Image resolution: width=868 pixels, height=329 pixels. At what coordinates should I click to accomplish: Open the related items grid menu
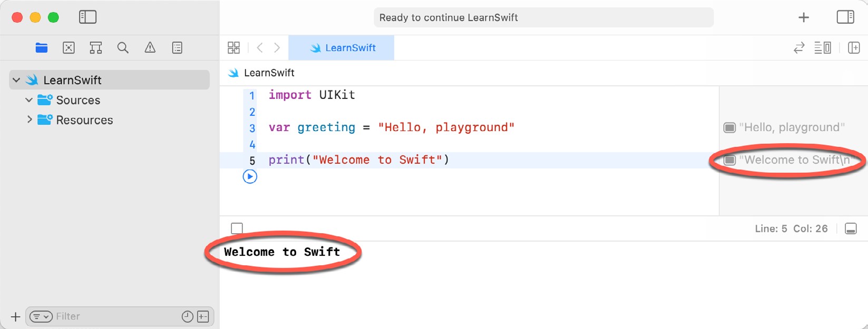pos(233,48)
